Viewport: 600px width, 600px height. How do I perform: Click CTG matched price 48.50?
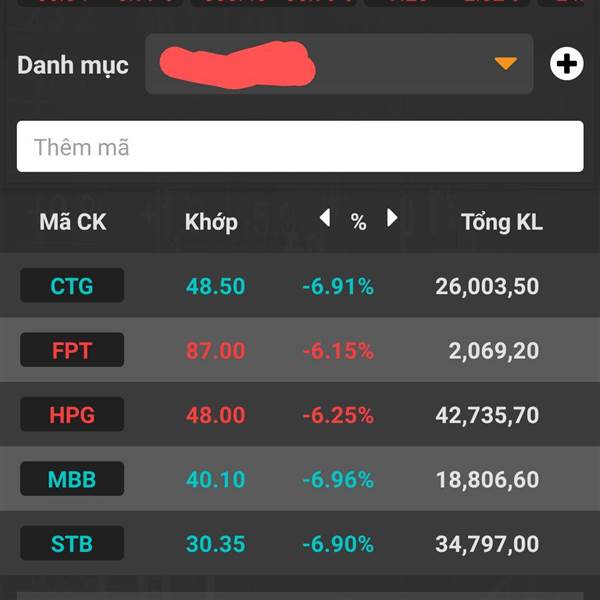(215, 286)
